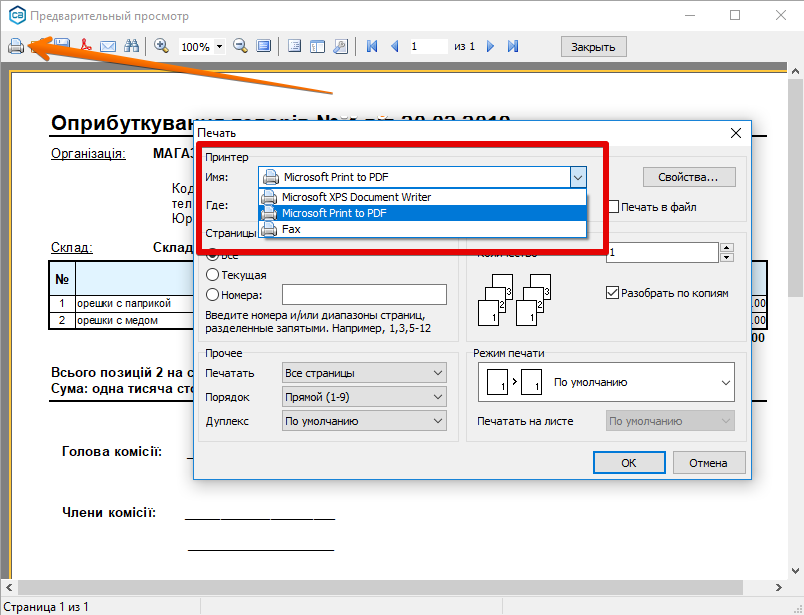Enable the 'Печать в файл' checkbox

[x=613, y=207]
